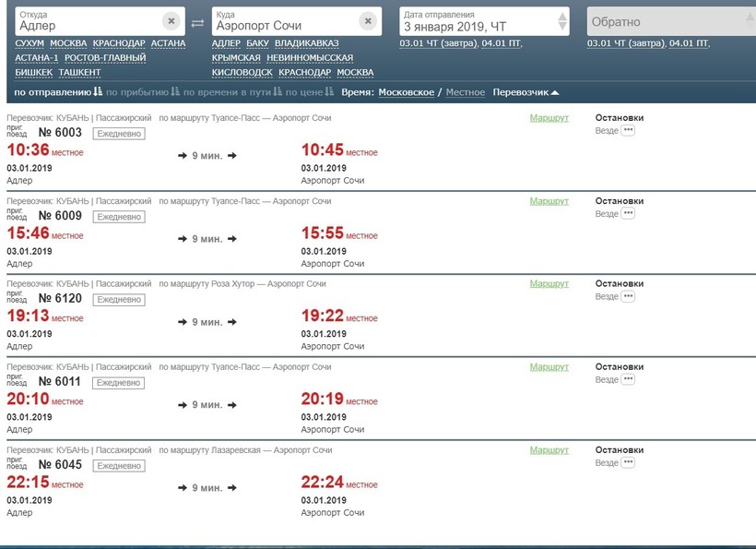Clear the Откуда field with the X icon
The image size is (756, 549).
click(x=171, y=21)
